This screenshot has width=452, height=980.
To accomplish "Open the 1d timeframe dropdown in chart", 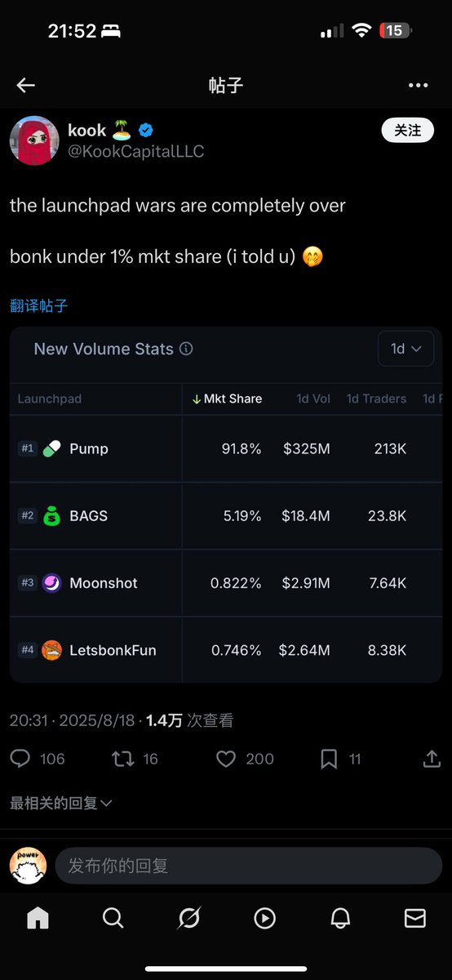I will (x=405, y=349).
